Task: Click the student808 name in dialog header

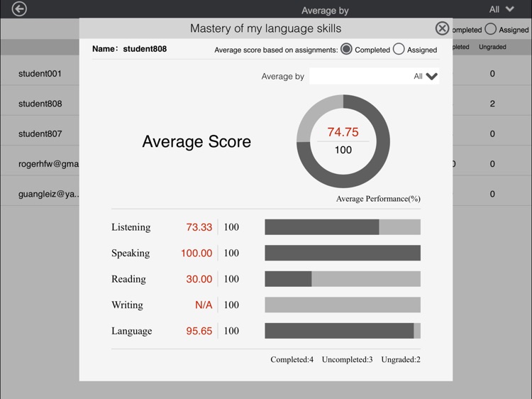Action: [x=145, y=49]
